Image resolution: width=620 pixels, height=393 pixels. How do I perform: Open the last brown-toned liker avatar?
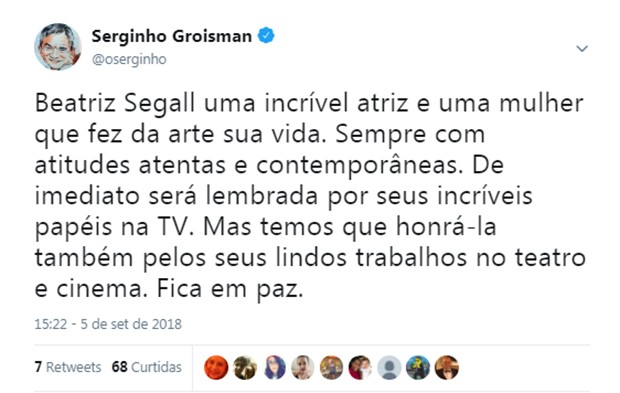447,367
